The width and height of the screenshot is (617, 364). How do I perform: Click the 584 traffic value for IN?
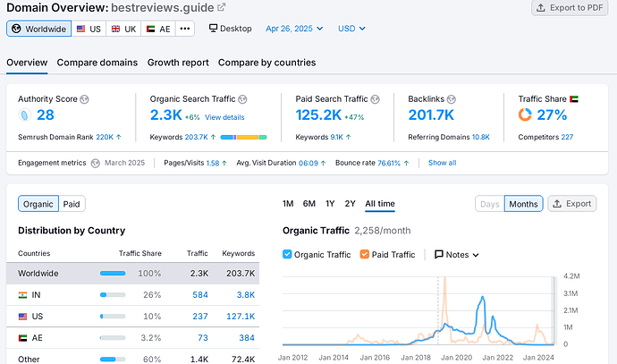tap(200, 295)
